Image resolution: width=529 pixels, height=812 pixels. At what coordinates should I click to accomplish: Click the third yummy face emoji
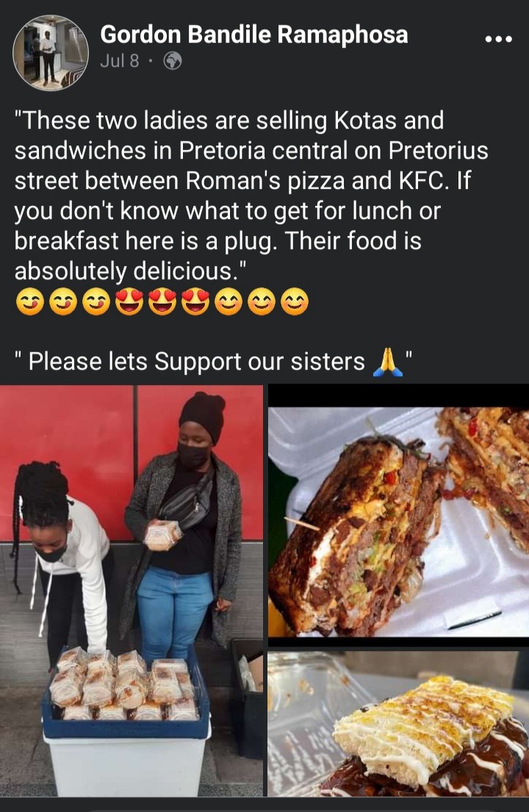[96, 302]
